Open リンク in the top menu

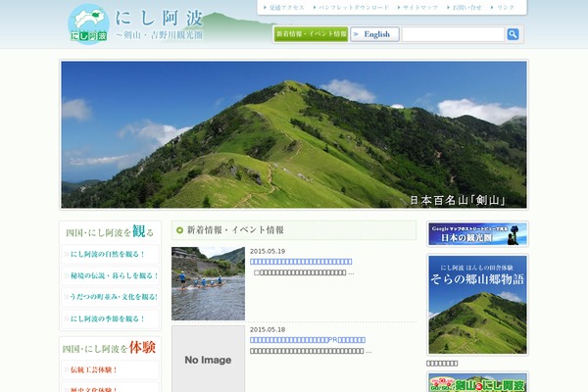[x=503, y=8]
